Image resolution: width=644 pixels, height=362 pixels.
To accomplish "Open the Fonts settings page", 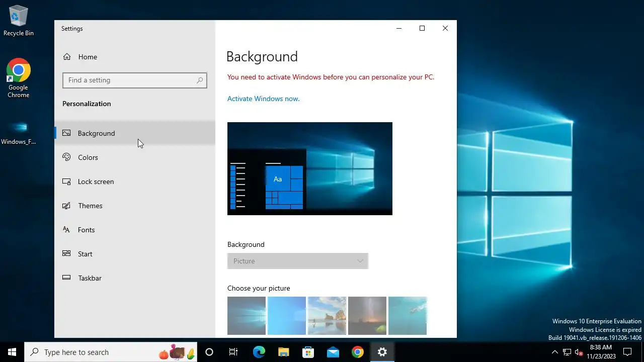I will click(x=135, y=230).
